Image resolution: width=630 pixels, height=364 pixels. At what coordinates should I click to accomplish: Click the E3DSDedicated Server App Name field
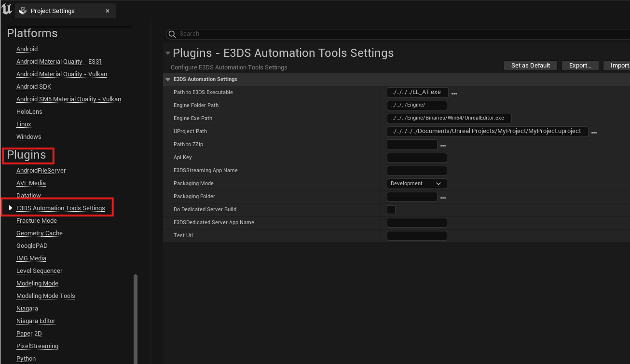417,222
